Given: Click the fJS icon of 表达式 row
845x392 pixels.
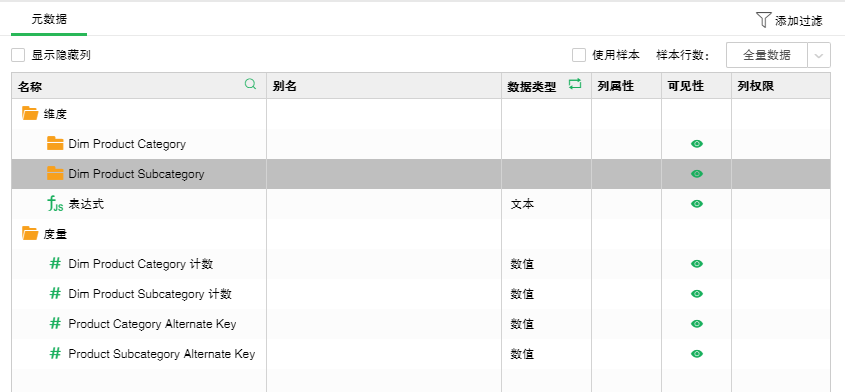Looking at the screenshot, I should point(55,204).
